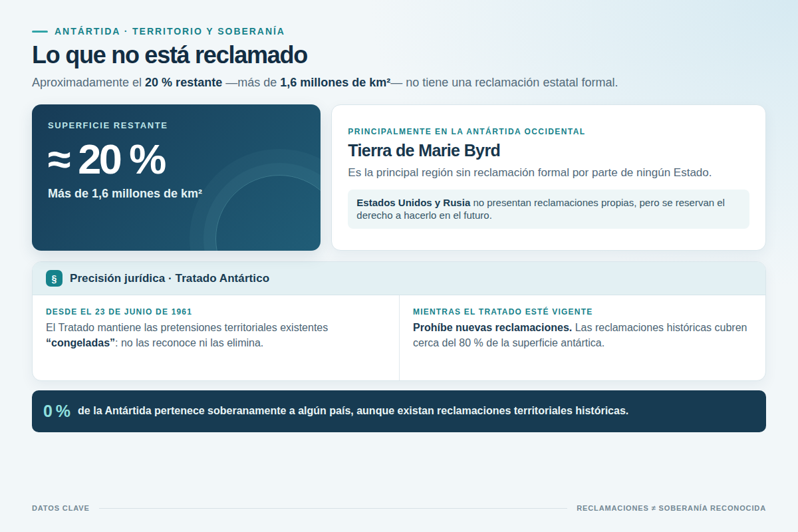Click 'RECLAMACIONES ≠ SOBERANÍA RECONOCIDA' footer text
798x532 pixels.
coord(671,508)
